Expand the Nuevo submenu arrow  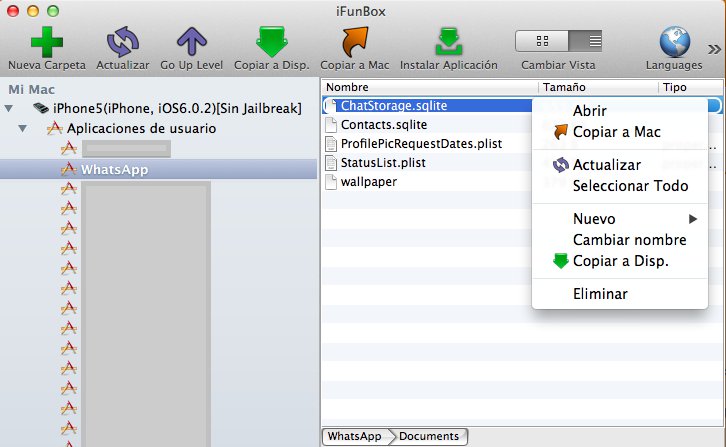point(693,219)
